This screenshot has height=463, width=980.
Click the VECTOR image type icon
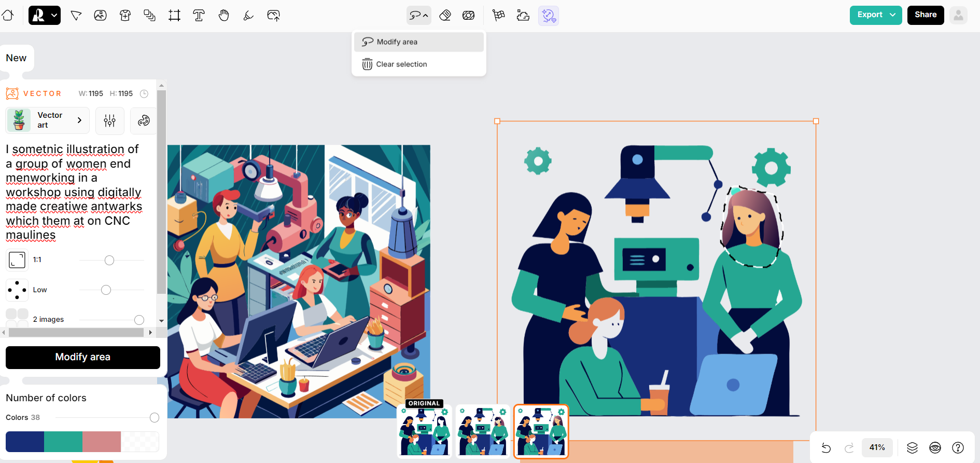coord(12,93)
